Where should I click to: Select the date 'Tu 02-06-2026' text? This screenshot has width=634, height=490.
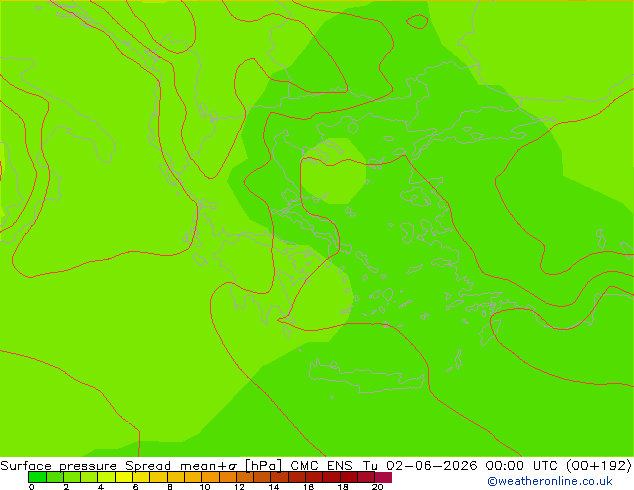pos(420,465)
